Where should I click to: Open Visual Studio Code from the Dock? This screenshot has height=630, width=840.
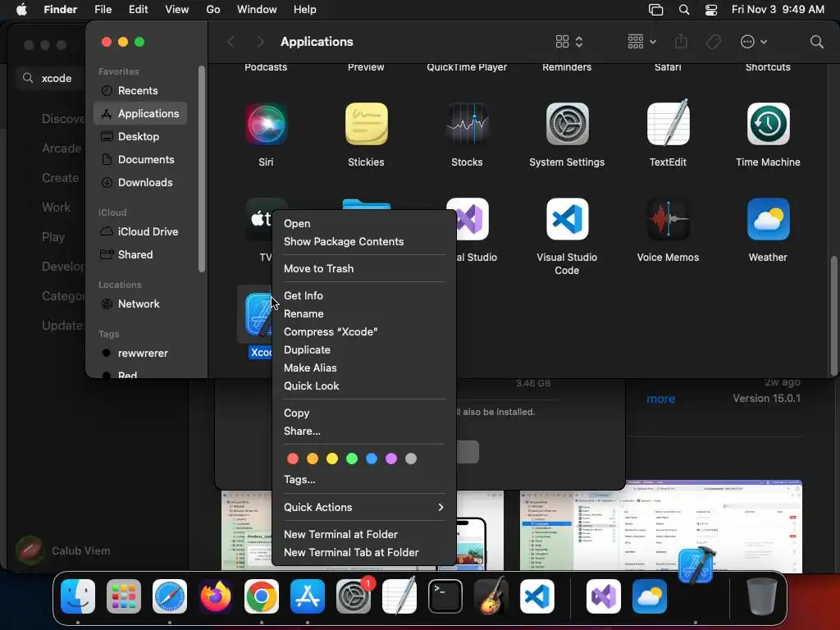coord(537,596)
